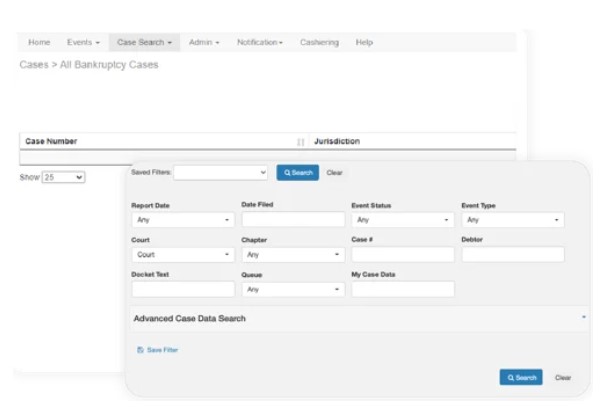Change the Show 25 entries dropdown
The height and width of the screenshot is (409, 604).
(63, 177)
